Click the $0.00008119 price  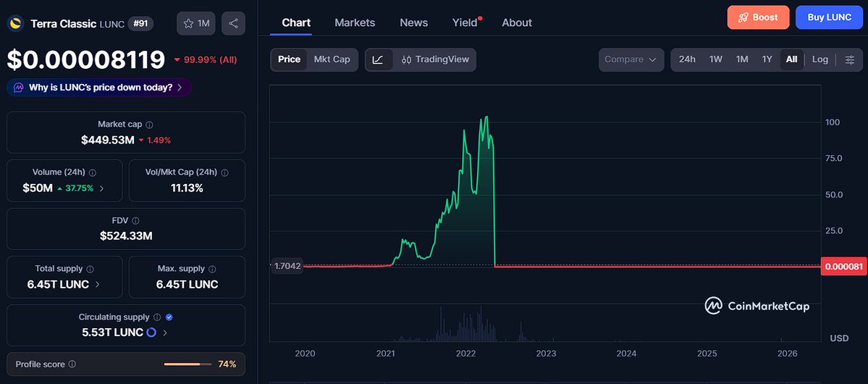(86, 60)
